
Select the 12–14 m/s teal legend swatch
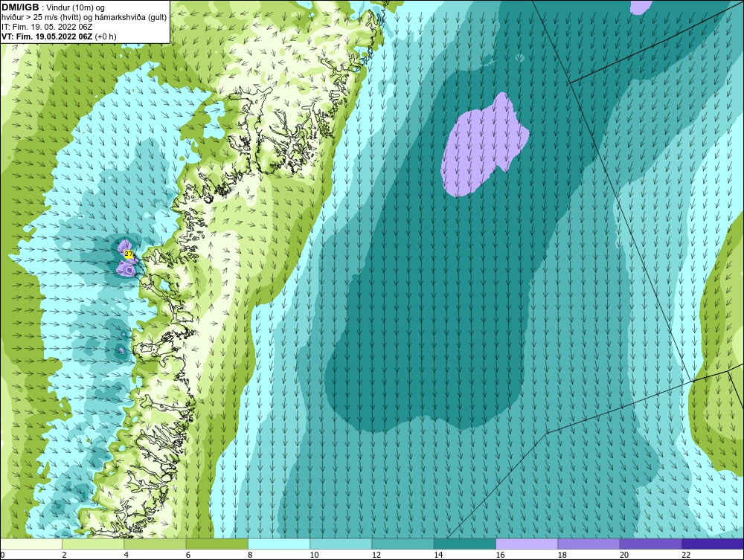tap(403, 544)
